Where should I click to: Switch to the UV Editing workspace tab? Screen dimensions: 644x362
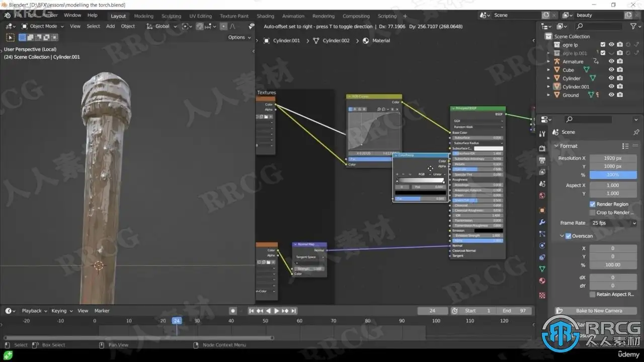point(200,16)
